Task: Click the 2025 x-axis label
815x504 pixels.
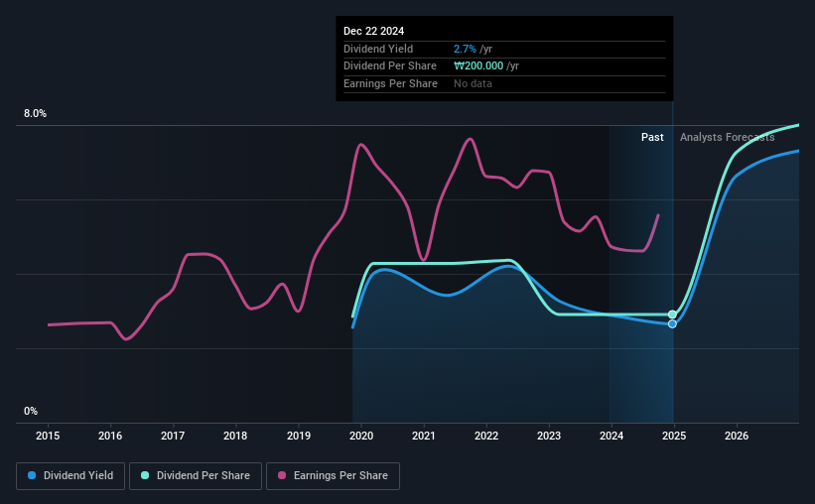Action: click(674, 436)
